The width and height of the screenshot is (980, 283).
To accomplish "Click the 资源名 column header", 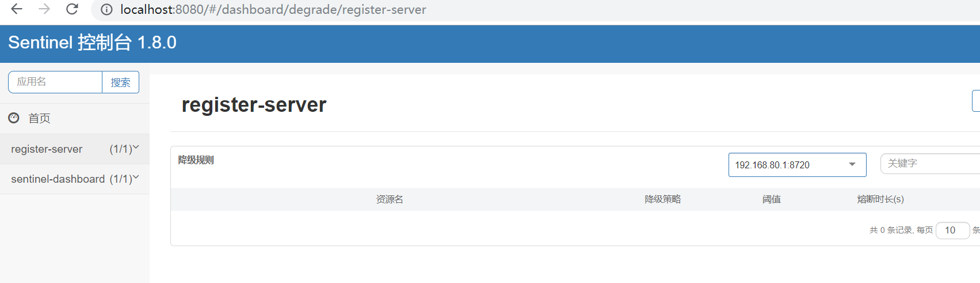I will click(390, 199).
